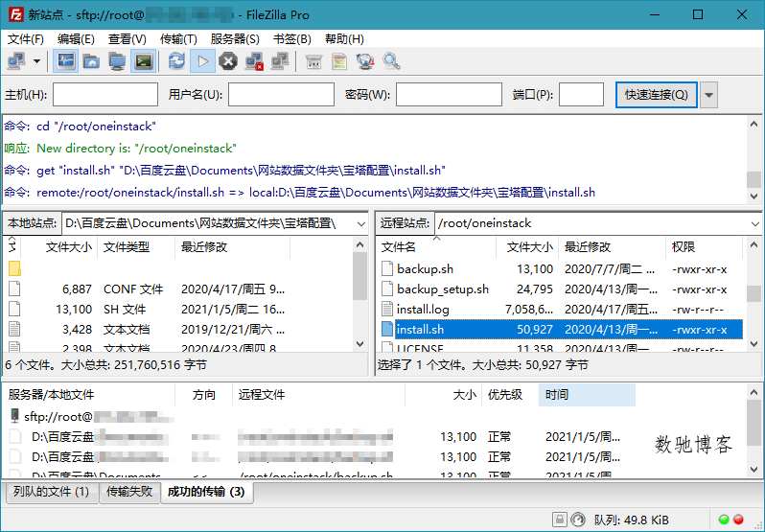Switch to the 列队的文件 (1) tab
The height and width of the screenshot is (532, 765).
(x=51, y=492)
